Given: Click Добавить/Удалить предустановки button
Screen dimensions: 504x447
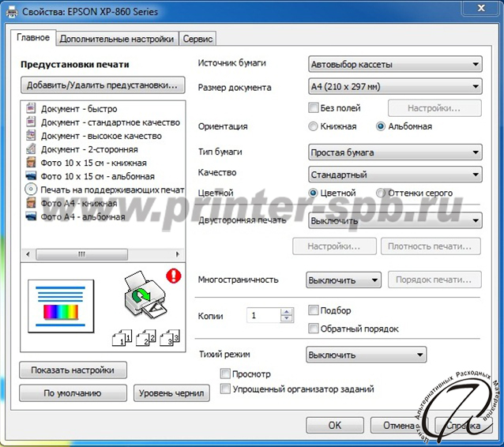Looking at the screenshot, I should coord(103,85).
